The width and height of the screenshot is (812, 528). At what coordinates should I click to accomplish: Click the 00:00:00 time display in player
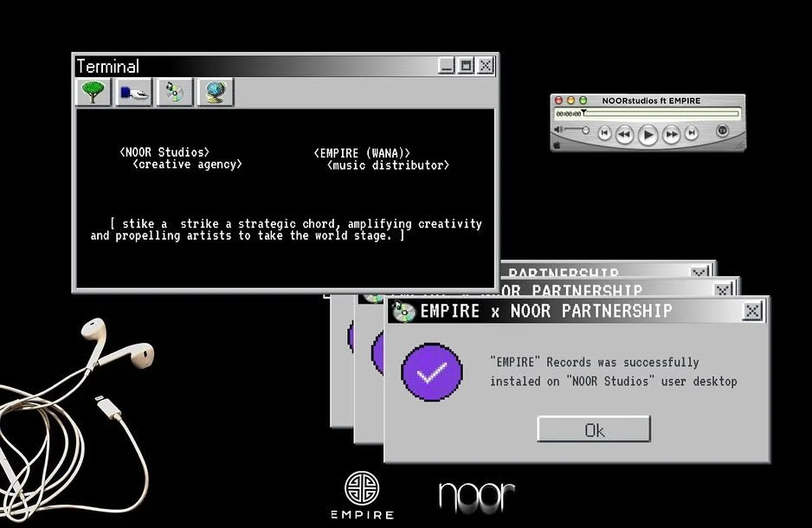pos(568,114)
